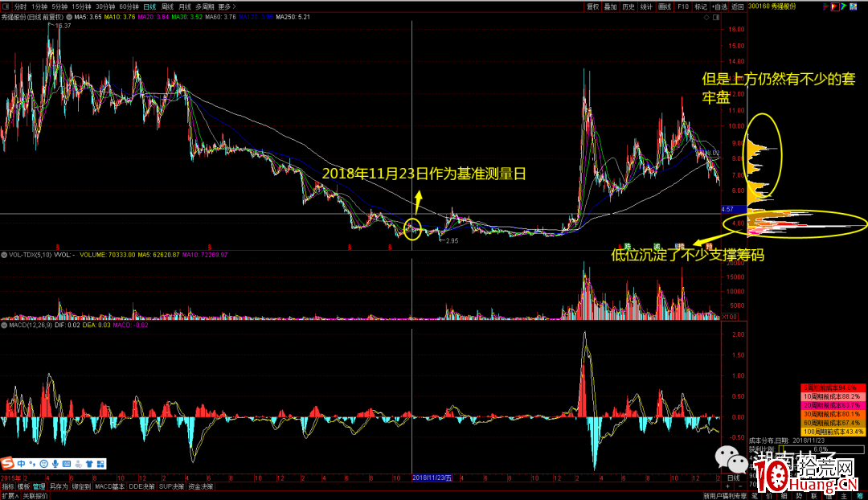Activate the 画线 drawing tool

665,6
